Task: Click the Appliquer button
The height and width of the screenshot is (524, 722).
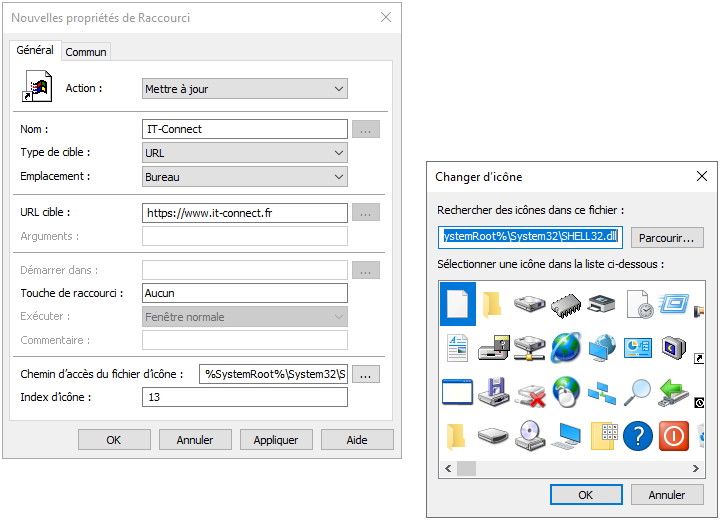Action: (276, 440)
